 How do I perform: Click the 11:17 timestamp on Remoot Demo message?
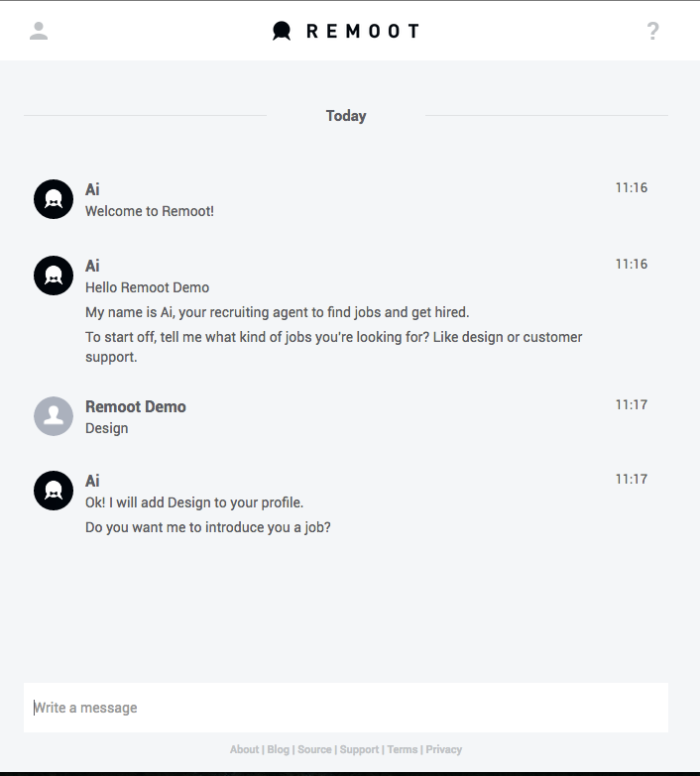pyautogui.click(x=632, y=404)
